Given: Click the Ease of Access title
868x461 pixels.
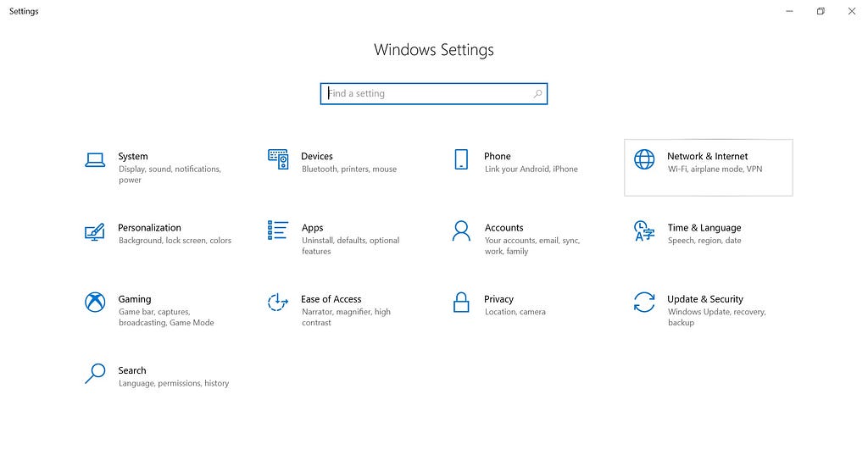Looking at the screenshot, I should [x=331, y=299].
